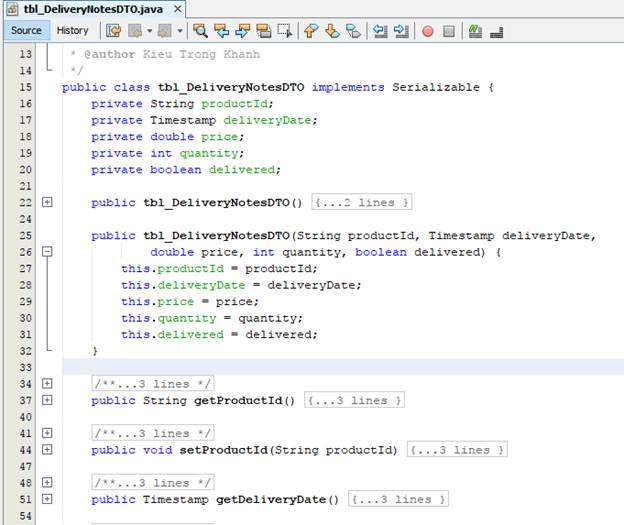This screenshot has height=525, width=624.
Task: Expand the folded default constructor at line 22
Action: pyautogui.click(x=47, y=202)
